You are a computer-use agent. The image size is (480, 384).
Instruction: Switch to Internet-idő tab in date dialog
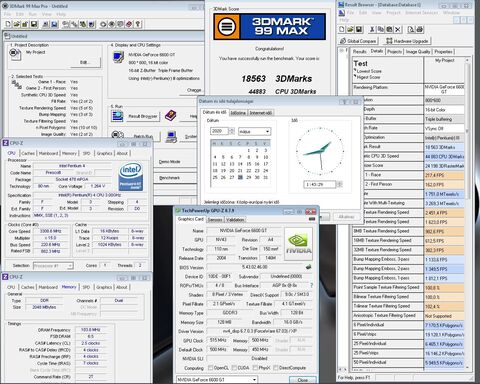261,113
